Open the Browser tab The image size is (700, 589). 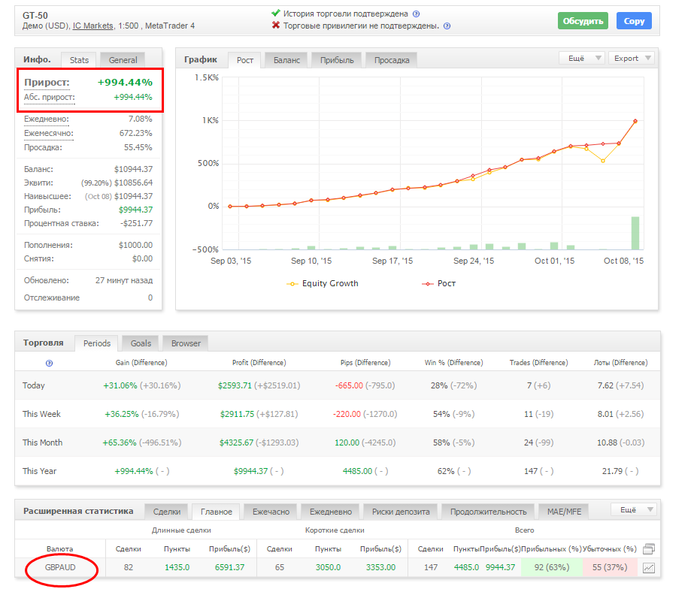pyautogui.click(x=186, y=343)
